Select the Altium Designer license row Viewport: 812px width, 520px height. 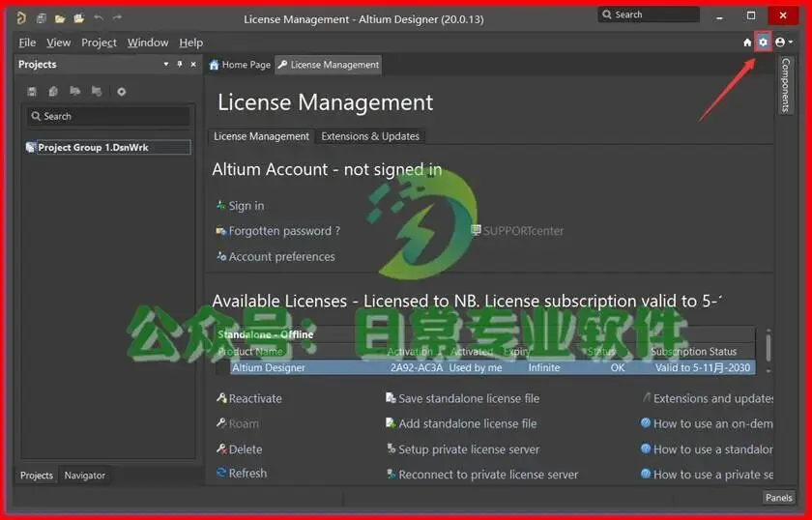pyautogui.click(x=492, y=367)
